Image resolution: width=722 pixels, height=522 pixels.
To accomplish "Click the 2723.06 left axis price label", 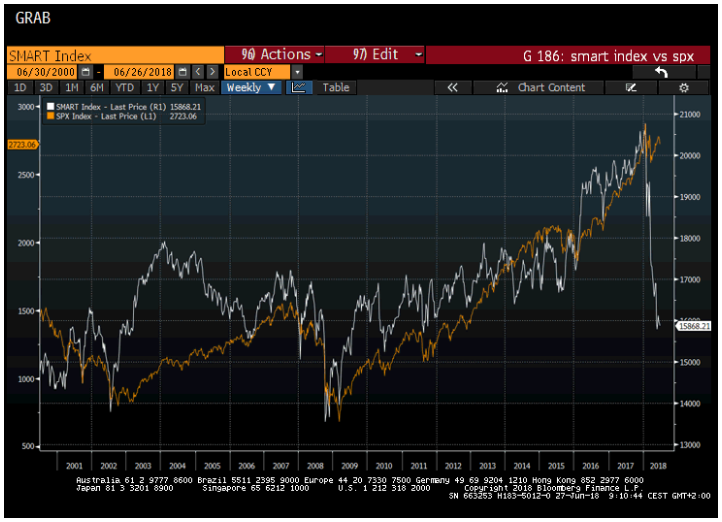I will coord(22,145).
